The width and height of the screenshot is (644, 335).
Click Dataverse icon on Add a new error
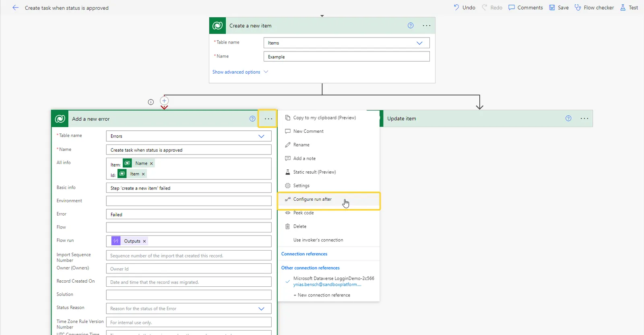(x=60, y=119)
